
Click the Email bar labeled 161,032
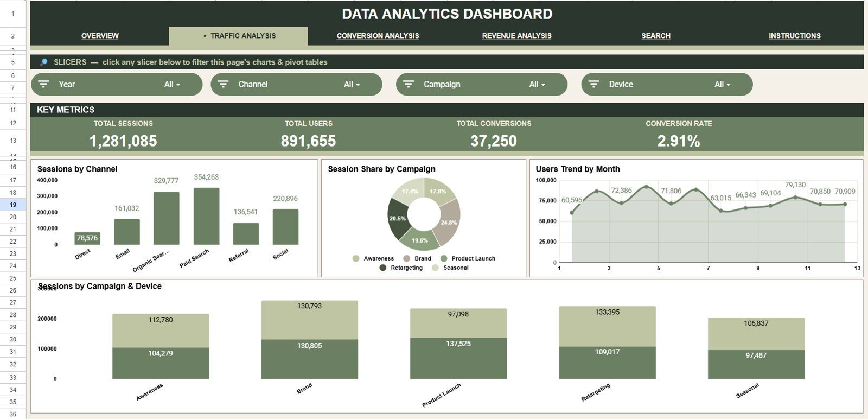click(127, 232)
